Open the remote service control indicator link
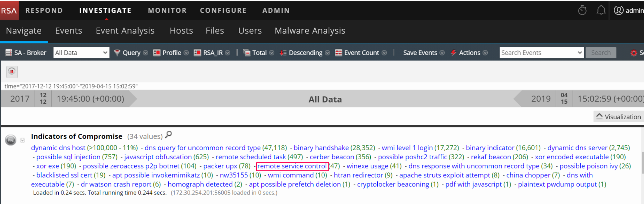Image resolution: width=644 pixels, height=204 pixels. [x=292, y=166]
